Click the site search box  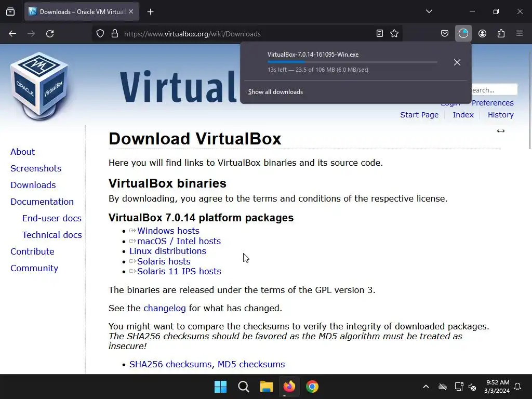pos(494,90)
